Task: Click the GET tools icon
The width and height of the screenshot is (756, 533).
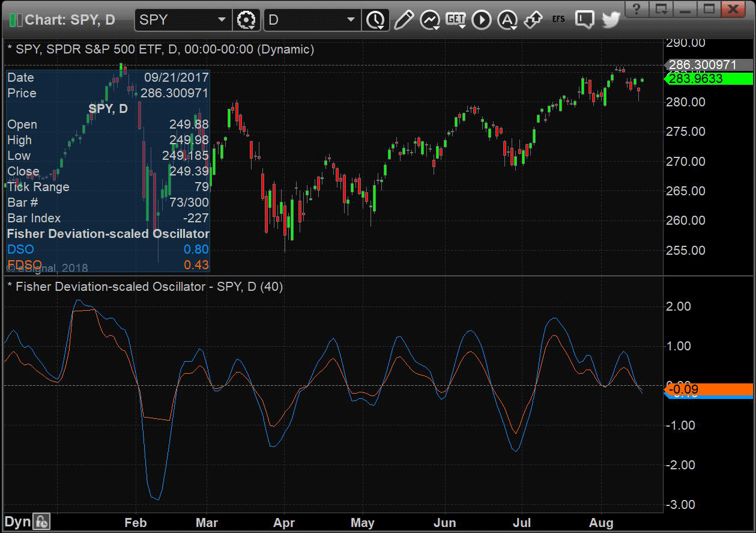Action: (x=456, y=20)
